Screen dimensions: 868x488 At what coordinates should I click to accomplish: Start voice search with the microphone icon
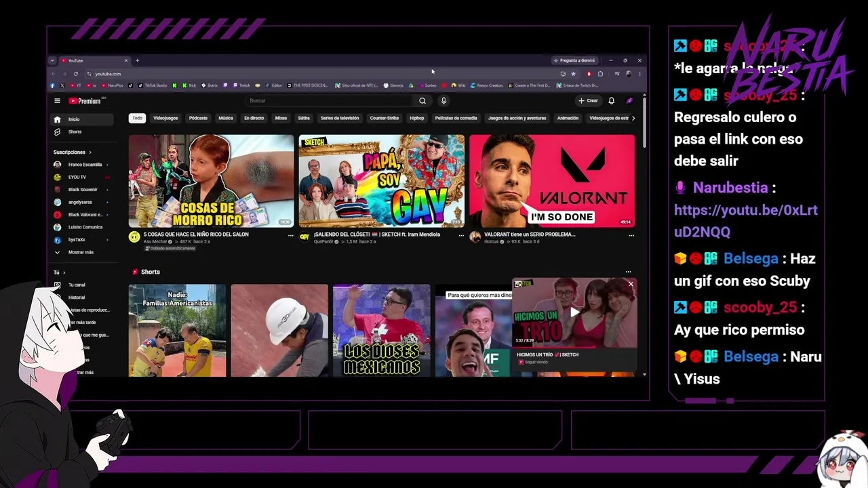point(443,101)
